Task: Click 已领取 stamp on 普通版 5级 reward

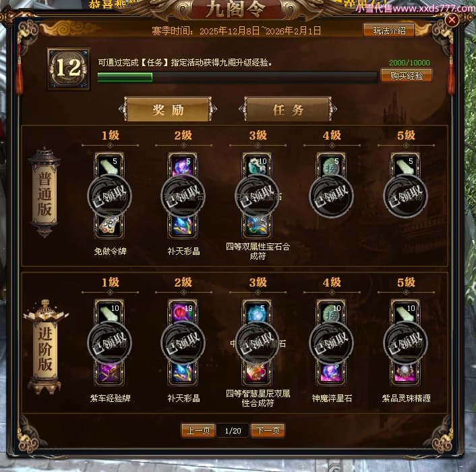Action: coord(405,196)
